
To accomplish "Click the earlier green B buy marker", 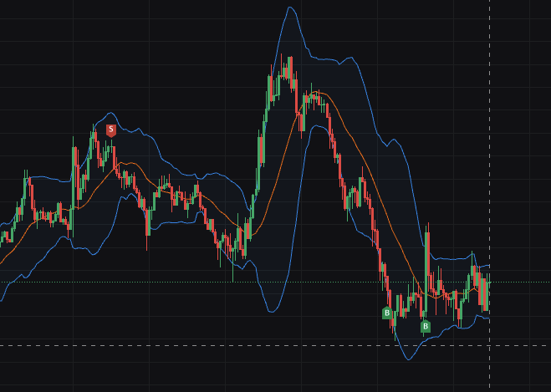I will tap(387, 313).
